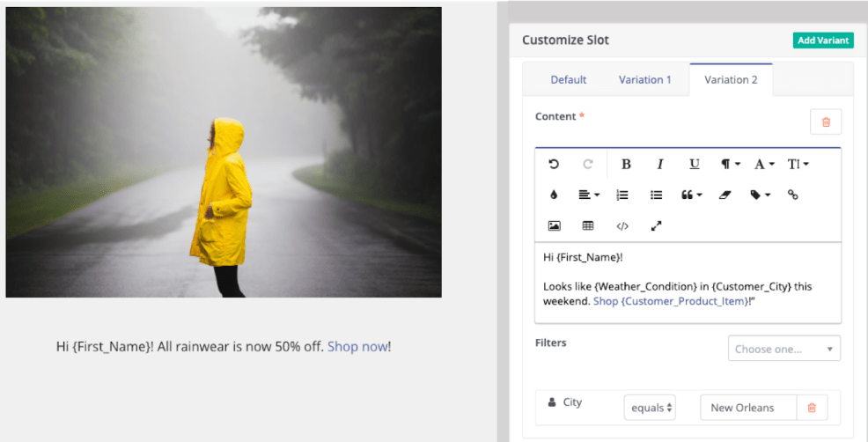868x442 pixels.
Task: Click the insert link chain icon
Action: point(792,195)
